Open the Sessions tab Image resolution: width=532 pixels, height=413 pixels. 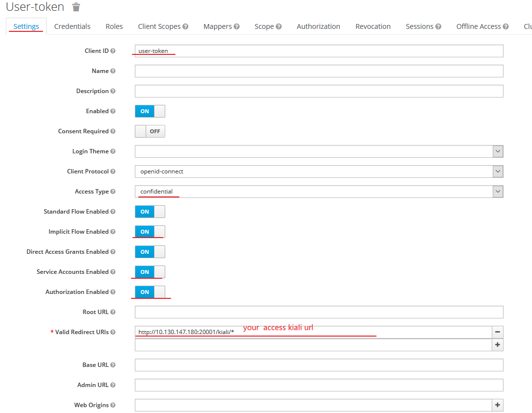pos(419,26)
